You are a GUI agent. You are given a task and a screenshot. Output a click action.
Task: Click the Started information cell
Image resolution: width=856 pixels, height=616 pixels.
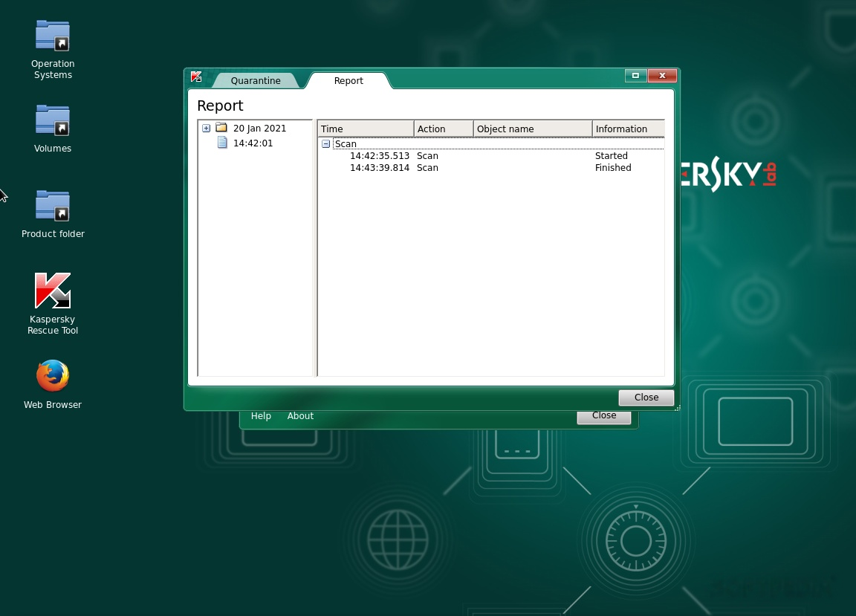coord(612,156)
